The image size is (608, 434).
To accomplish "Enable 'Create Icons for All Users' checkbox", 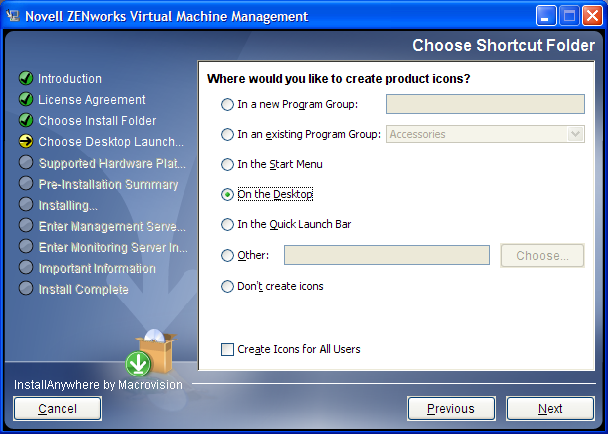I will 228,349.
